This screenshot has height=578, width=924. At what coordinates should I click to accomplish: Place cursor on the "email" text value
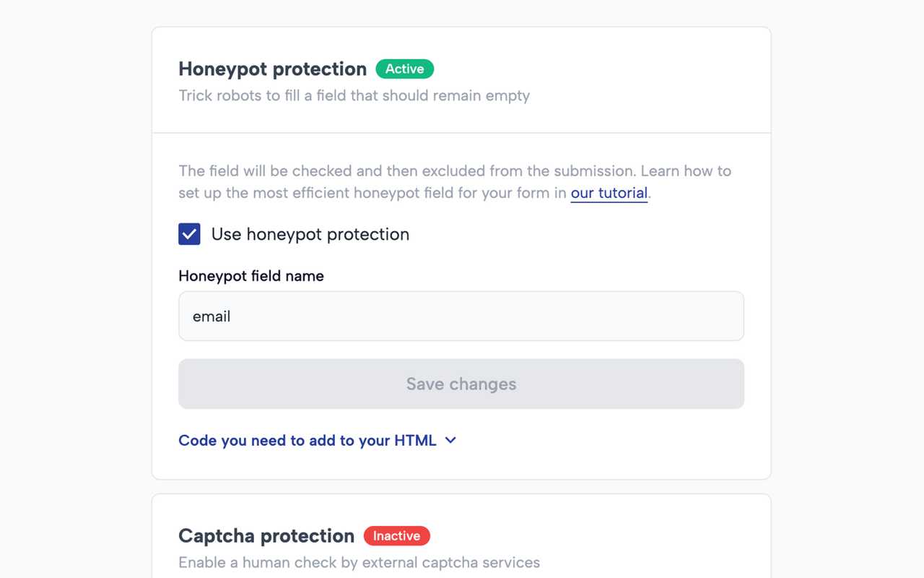coord(212,316)
